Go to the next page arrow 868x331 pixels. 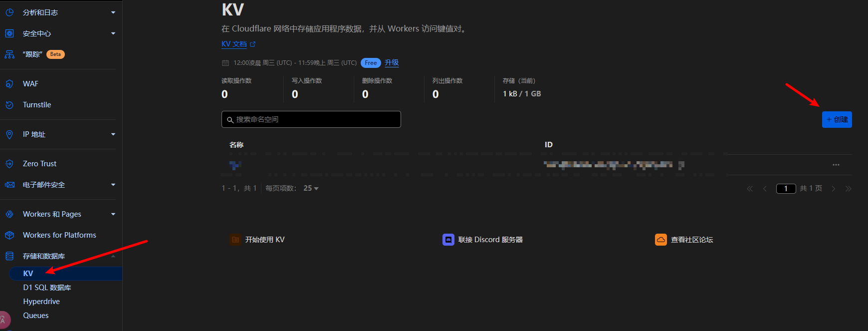click(x=833, y=189)
